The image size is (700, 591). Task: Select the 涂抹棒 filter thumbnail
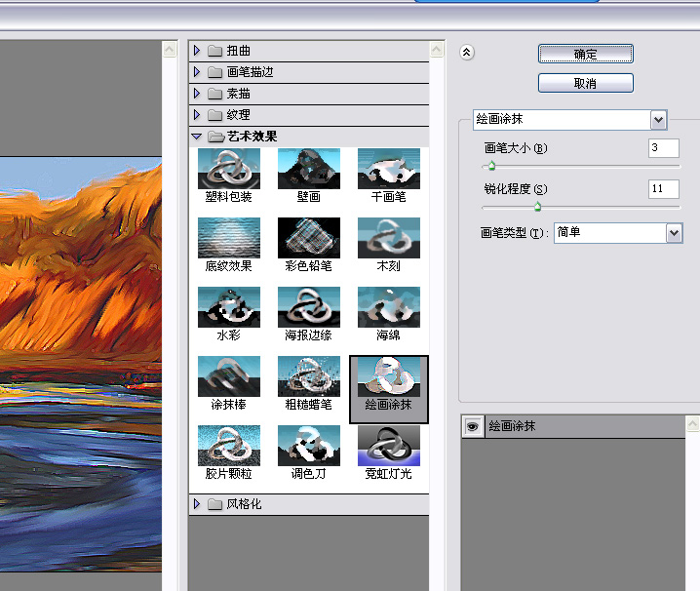[x=228, y=376]
